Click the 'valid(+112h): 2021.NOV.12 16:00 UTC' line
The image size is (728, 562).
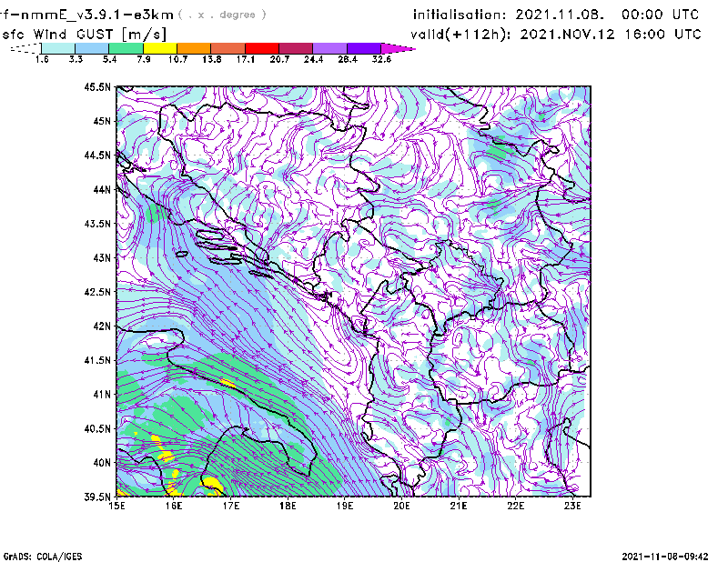(x=556, y=35)
